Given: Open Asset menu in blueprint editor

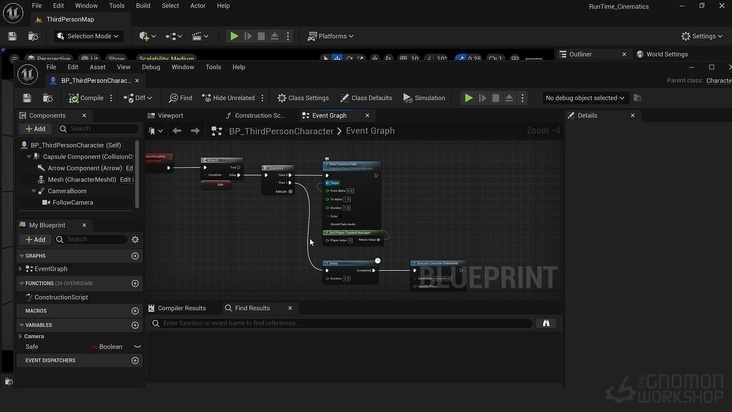Looking at the screenshot, I should (97, 67).
